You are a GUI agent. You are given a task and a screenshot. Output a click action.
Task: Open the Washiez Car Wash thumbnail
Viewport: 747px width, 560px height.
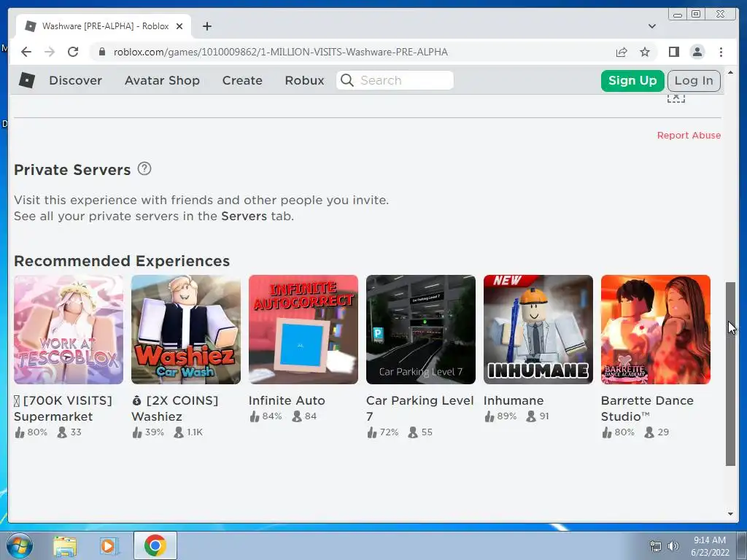[x=186, y=330]
